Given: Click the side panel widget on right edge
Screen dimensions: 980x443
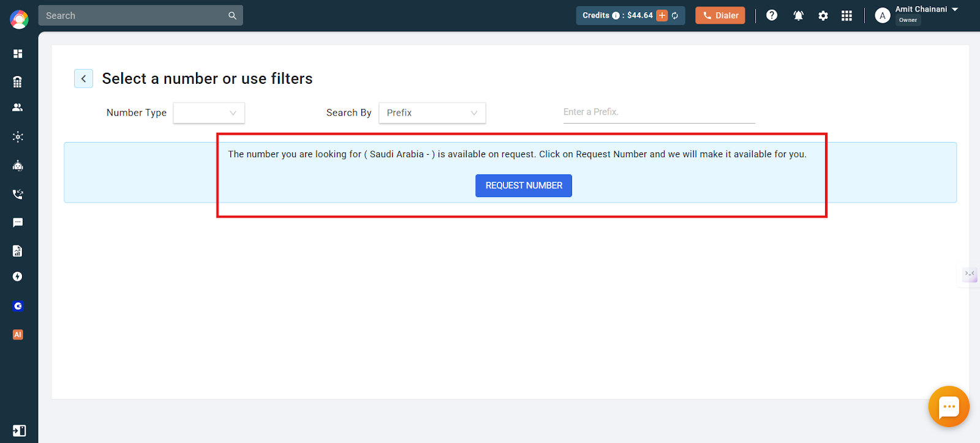Looking at the screenshot, I should click(x=970, y=275).
